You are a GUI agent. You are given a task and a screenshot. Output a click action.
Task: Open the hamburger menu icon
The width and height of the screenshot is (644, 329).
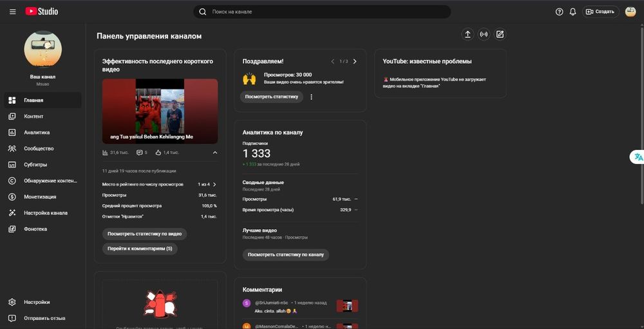click(13, 12)
